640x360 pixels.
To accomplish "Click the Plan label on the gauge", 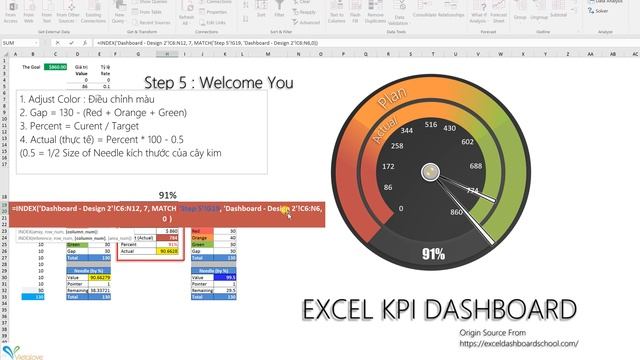I will (392, 98).
